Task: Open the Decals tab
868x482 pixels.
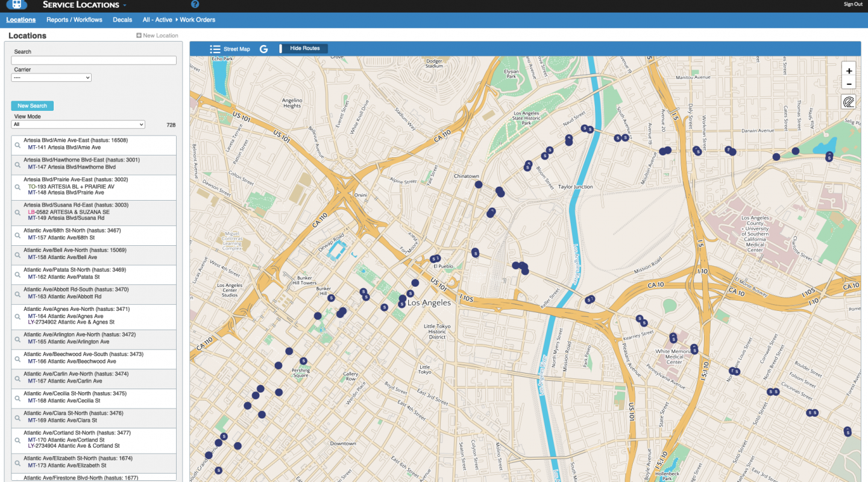Action: pos(122,20)
